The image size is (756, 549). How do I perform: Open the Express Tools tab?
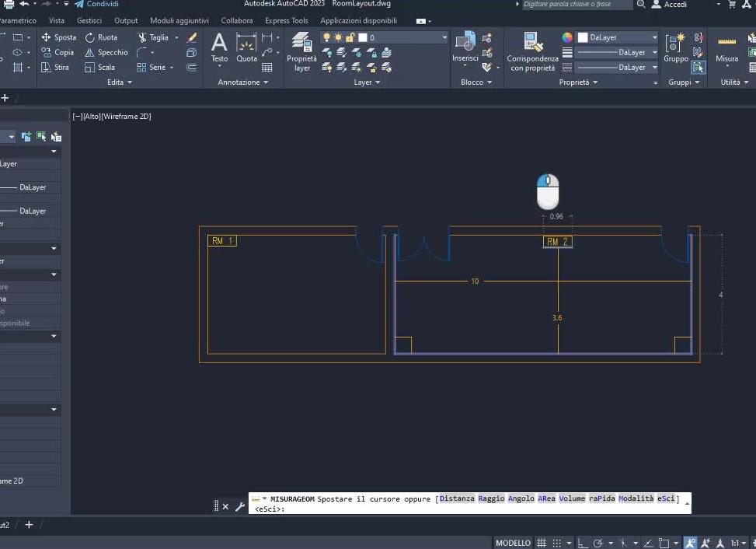coord(286,21)
